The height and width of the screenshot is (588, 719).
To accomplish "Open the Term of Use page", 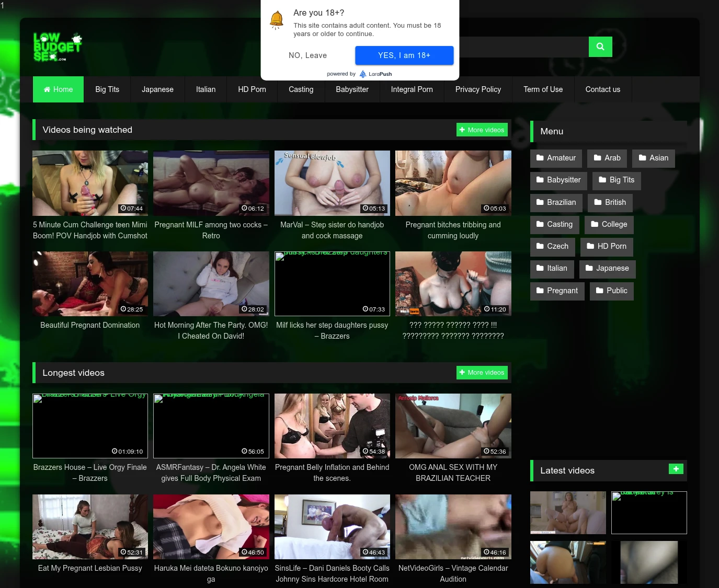I will pyautogui.click(x=543, y=89).
